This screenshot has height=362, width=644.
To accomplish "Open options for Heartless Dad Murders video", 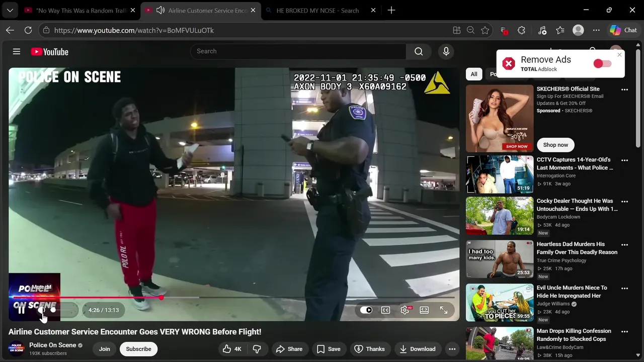I will (625, 245).
